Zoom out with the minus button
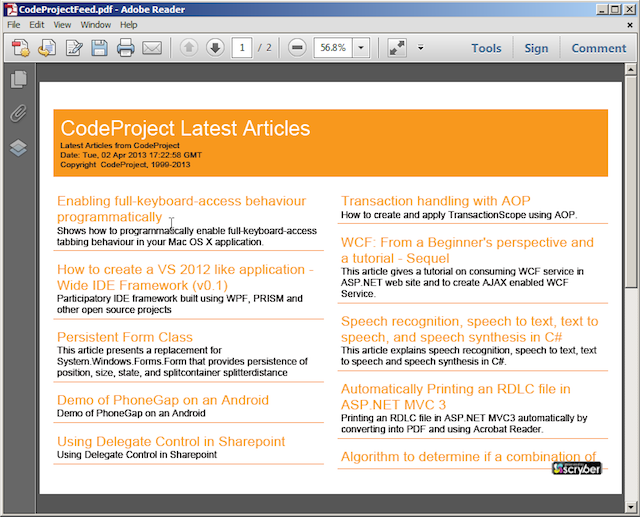Screen dimensions: 640x517 coord(297,48)
